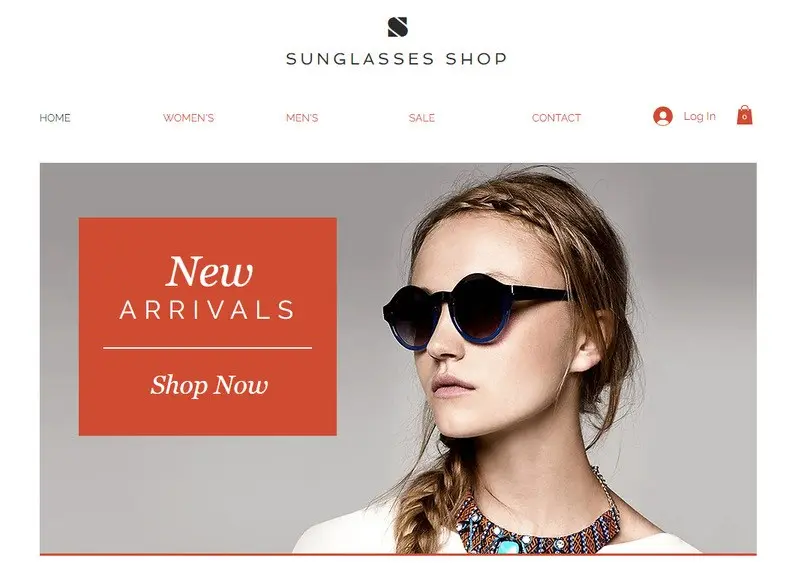Screen dimensions: 795x573
Task: Click the red New Arrivals promo box
Action: coord(207,327)
